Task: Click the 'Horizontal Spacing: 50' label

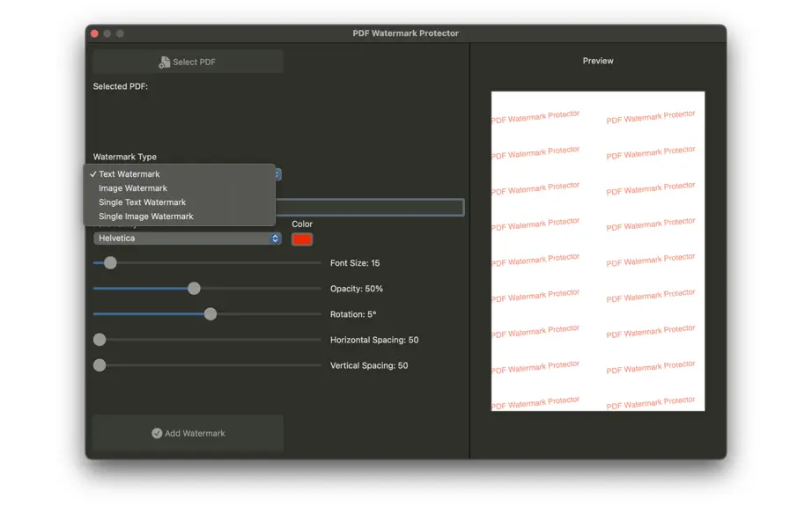Action: 374,340
